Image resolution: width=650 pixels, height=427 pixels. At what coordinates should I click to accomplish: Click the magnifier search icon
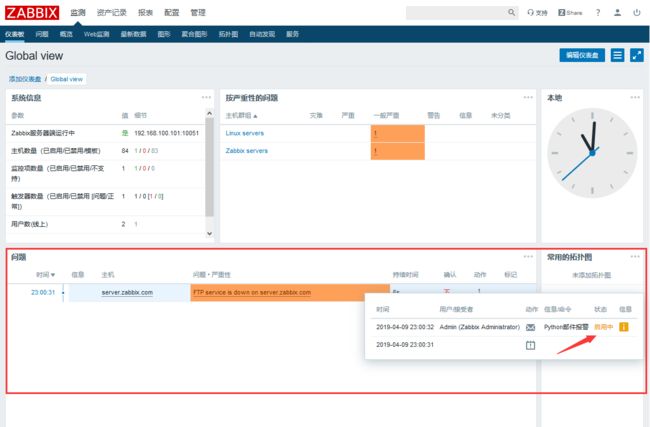[x=512, y=12]
